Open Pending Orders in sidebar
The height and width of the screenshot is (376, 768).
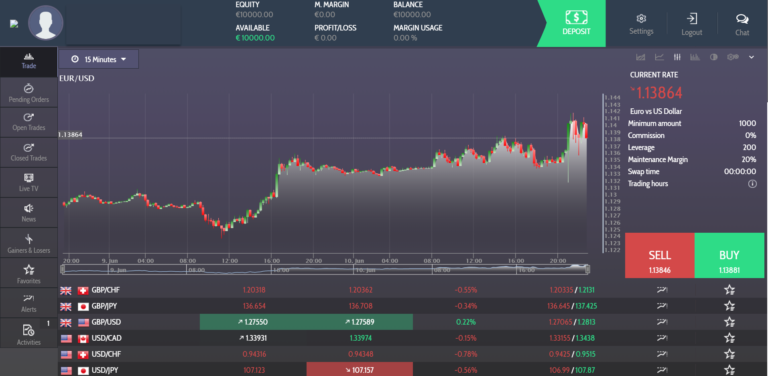(x=29, y=93)
